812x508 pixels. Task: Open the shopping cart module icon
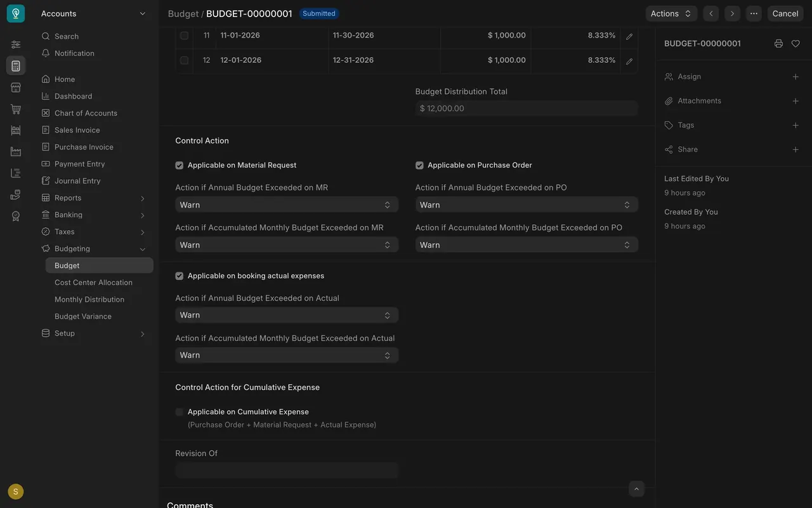pyautogui.click(x=16, y=109)
